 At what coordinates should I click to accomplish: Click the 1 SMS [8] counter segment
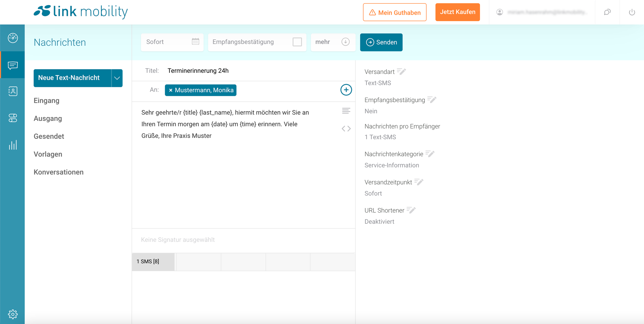tap(153, 262)
